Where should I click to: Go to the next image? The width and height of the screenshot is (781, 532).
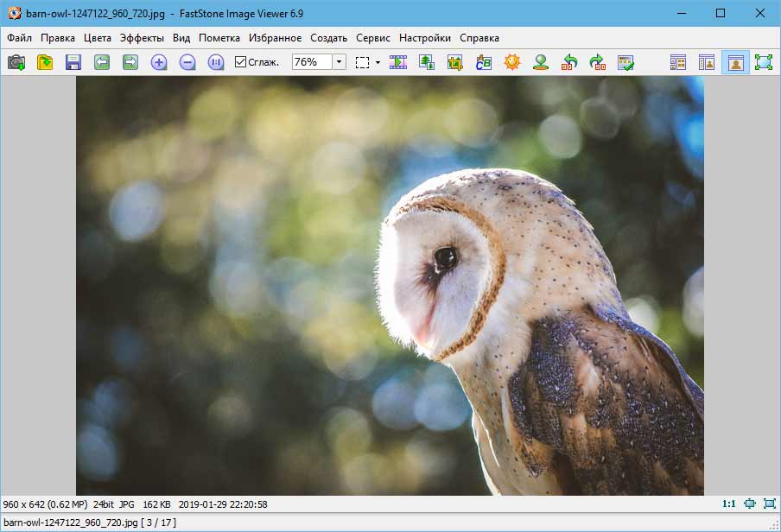(x=130, y=62)
